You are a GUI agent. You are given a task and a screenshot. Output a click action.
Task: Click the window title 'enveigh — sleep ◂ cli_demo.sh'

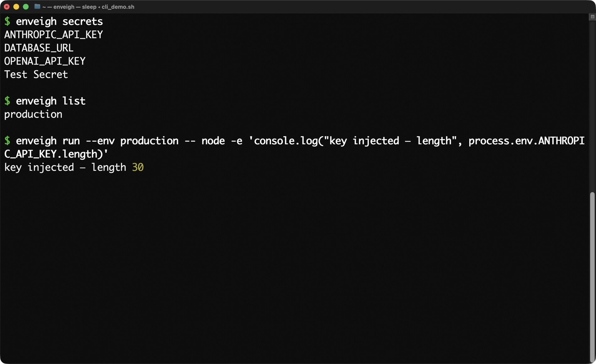coord(94,7)
